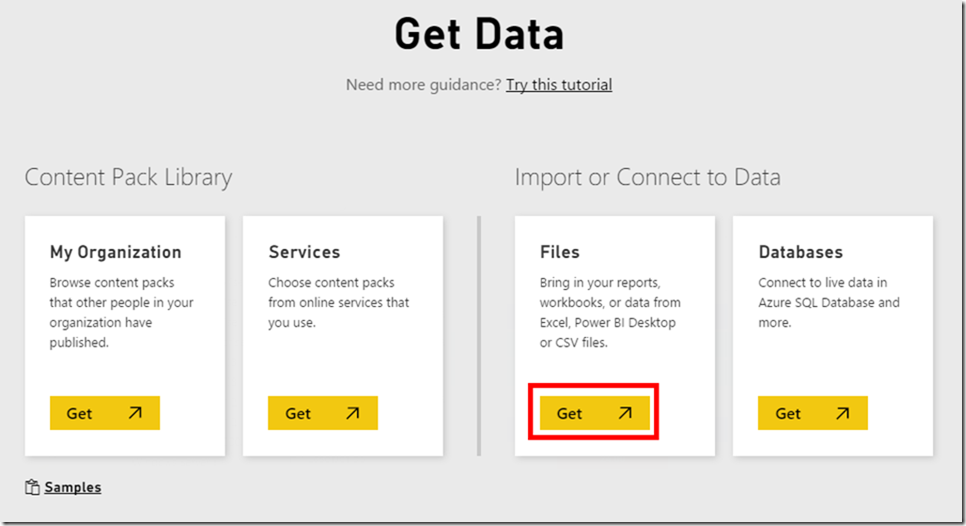Viewport: 966px width, 526px height.
Task: Select the My Organization card heading
Action: [116, 252]
